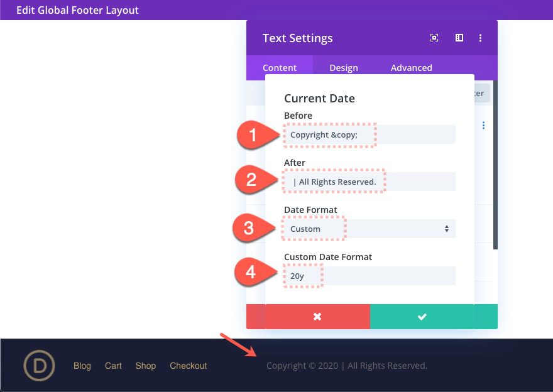Open the Date Format dropdown
The width and height of the screenshot is (553, 392).
click(x=368, y=228)
